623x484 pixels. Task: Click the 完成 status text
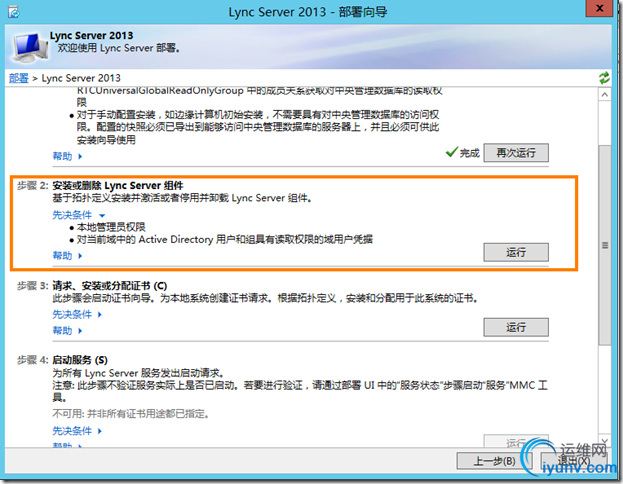470,153
